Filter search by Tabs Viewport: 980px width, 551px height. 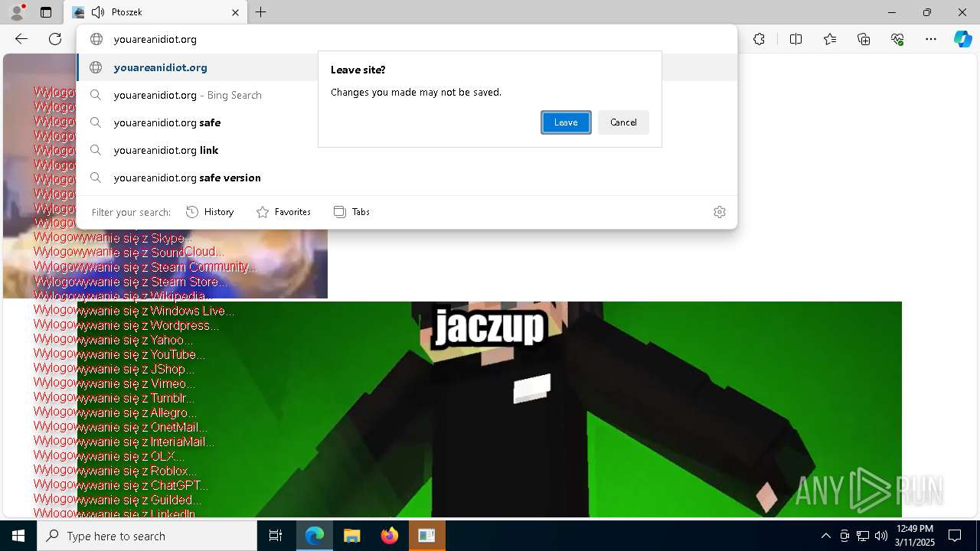click(351, 212)
